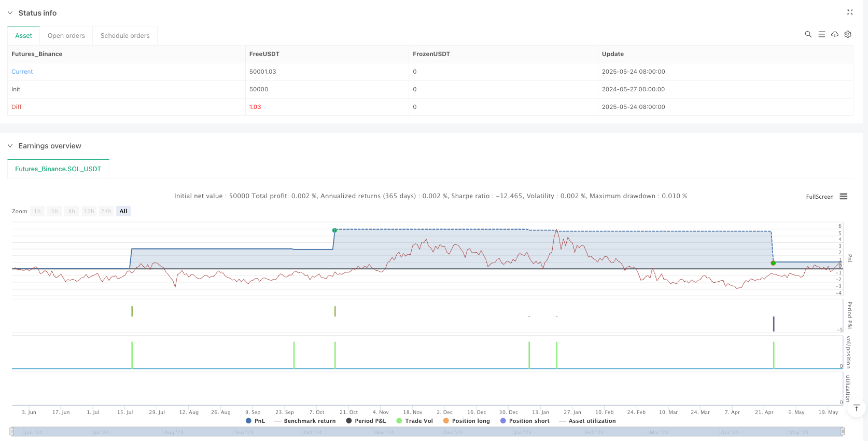
Task: Select the Futures_Binance.SOL_USDT tab
Action: click(58, 169)
